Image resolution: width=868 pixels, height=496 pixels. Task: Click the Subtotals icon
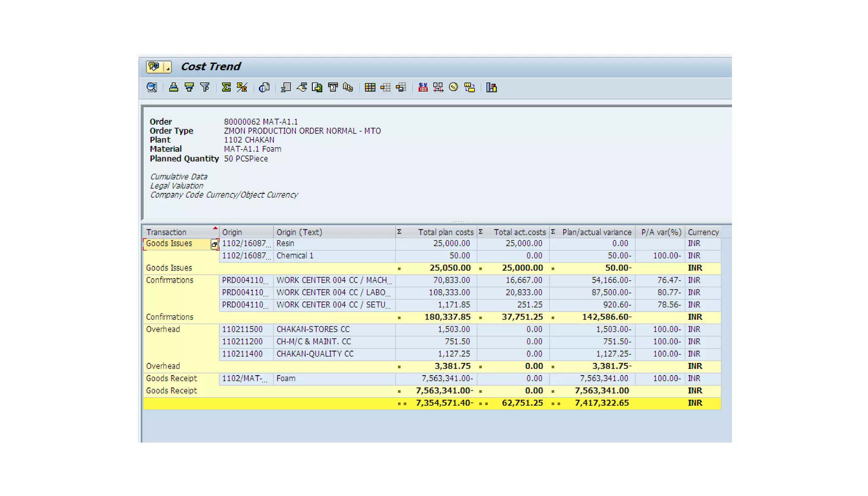click(x=242, y=87)
